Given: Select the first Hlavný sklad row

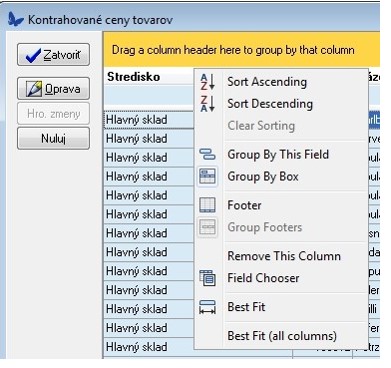Looking at the screenshot, I should 149,120.
